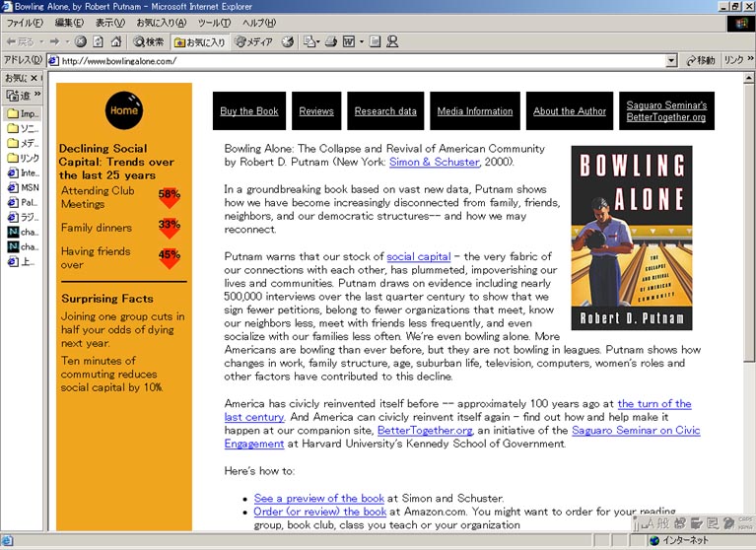Image resolution: width=756 pixels, height=550 pixels.
Task: Follow the social capital link
Action: [419, 256]
